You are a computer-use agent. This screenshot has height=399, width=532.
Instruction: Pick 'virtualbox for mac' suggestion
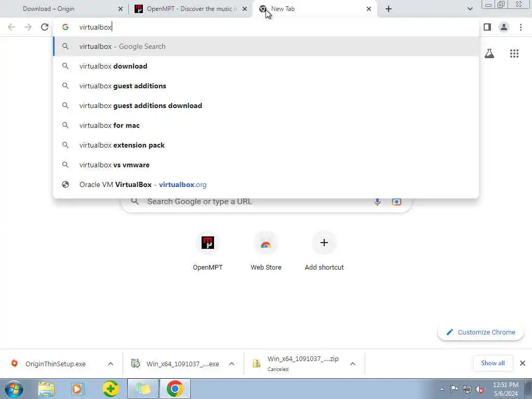click(267, 125)
